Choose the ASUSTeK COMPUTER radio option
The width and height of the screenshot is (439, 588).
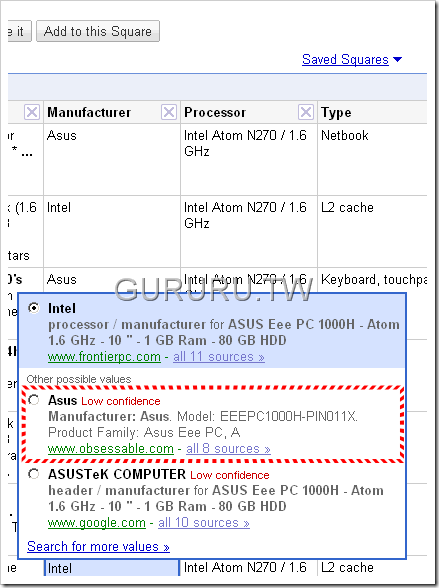click(x=34, y=474)
